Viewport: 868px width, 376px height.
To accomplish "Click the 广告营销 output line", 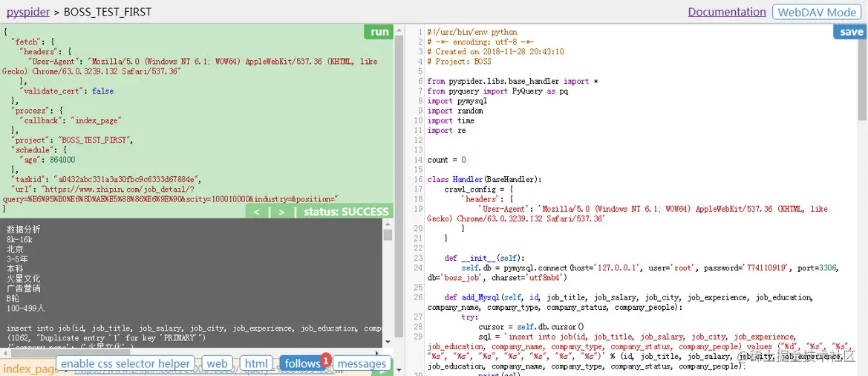I will 23,288.
